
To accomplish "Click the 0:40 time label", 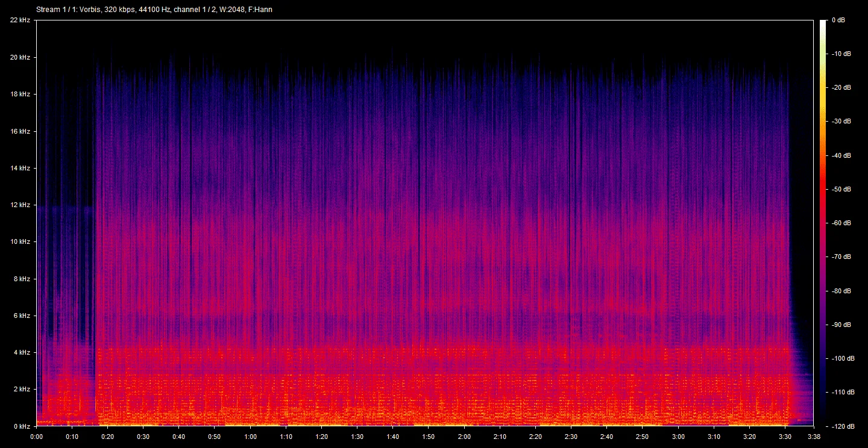I will tap(179, 437).
